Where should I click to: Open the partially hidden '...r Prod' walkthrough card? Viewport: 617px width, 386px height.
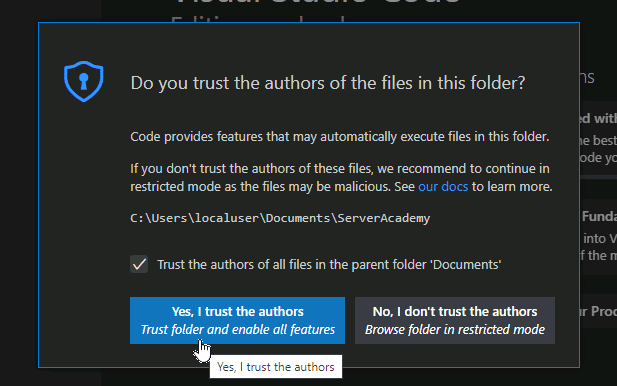tap(599, 311)
